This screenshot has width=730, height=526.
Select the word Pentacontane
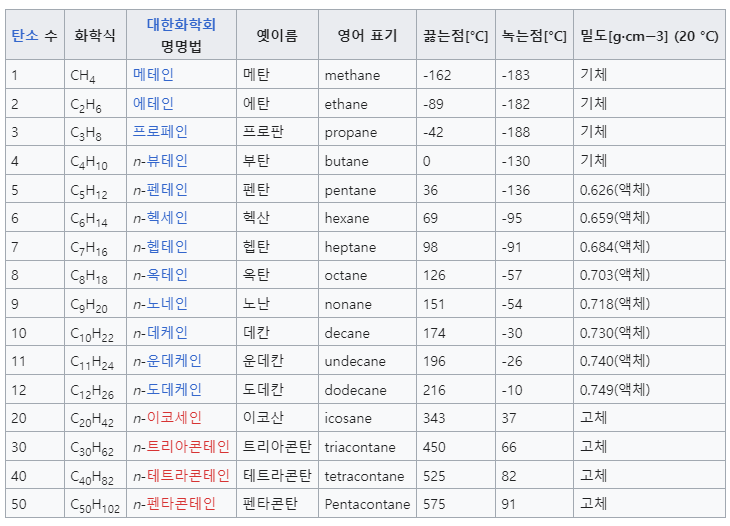click(x=367, y=504)
